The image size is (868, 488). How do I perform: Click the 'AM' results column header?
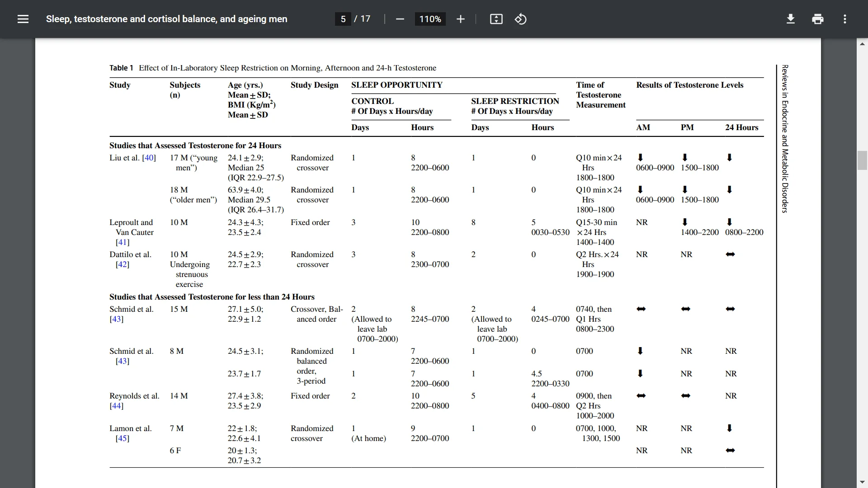tap(643, 127)
